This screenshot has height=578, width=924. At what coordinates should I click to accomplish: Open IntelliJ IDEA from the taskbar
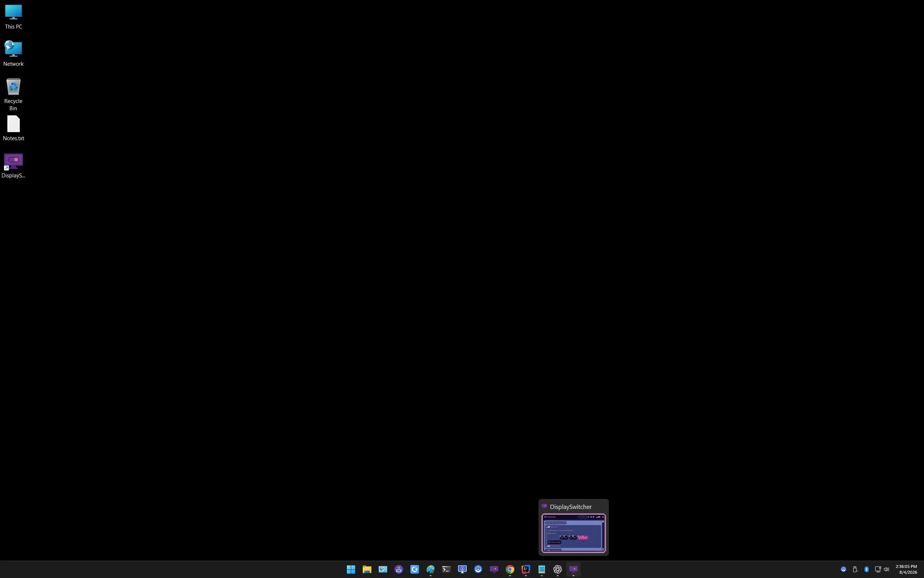(x=526, y=569)
